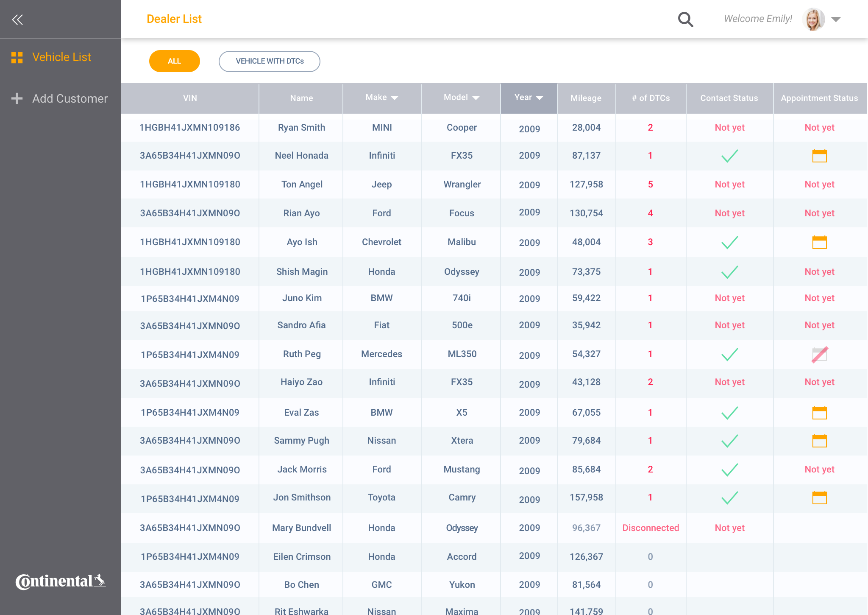
Task: Select the name Eilen Crimson
Action: (x=302, y=557)
